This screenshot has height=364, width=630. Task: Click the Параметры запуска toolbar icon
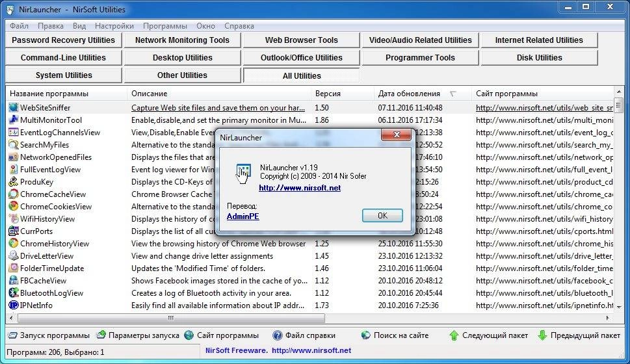pos(101,335)
